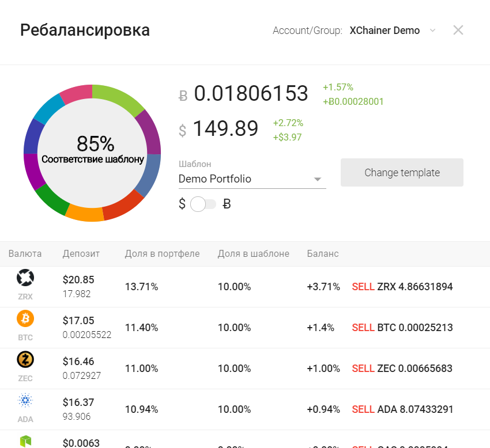
Task: Click the Zcash ZEC icon
Action: 25,360
